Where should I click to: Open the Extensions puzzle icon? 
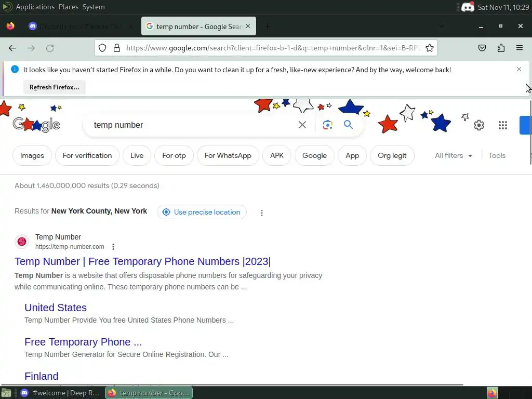coord(501,48)
